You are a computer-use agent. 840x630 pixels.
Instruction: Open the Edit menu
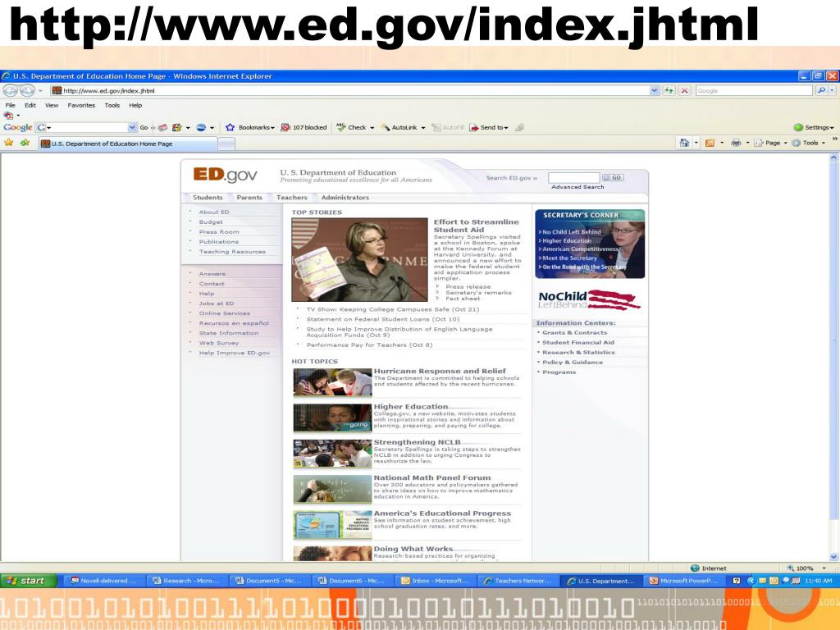tap(30, 105)
